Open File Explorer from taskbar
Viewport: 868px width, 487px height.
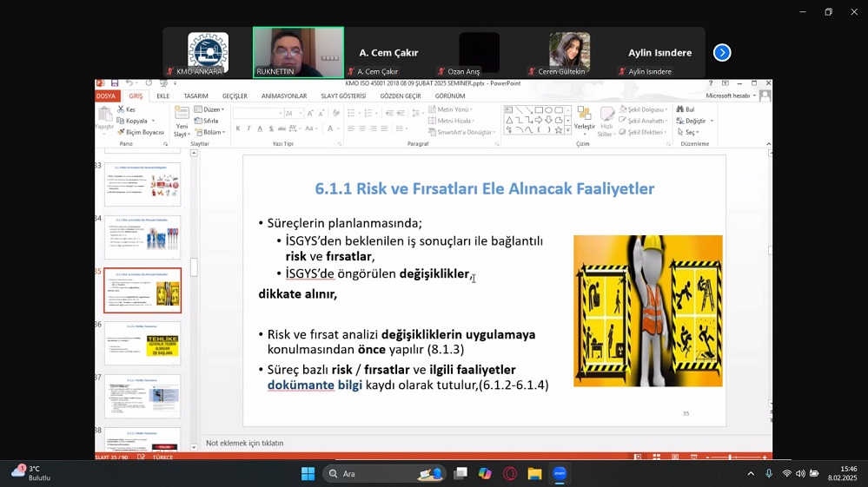[534, 473]
